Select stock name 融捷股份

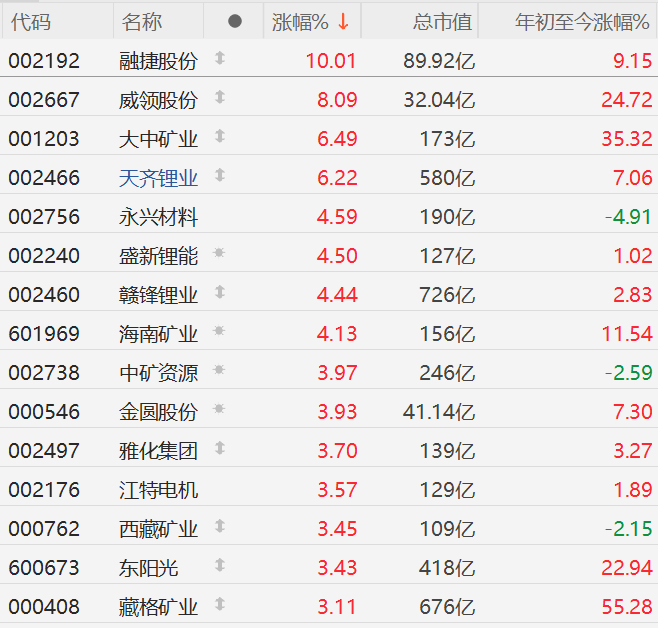(158, 61)
